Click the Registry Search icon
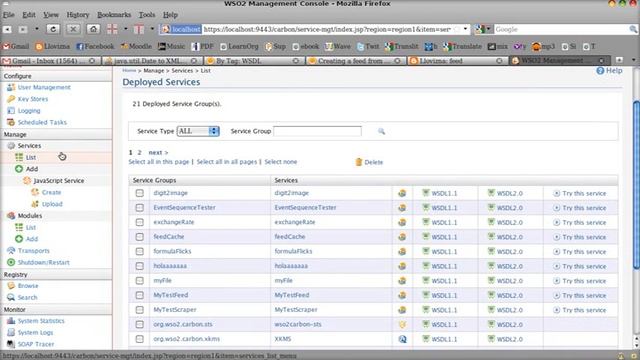The height and width of the screenshot is (360, 640). click(11, 297)
